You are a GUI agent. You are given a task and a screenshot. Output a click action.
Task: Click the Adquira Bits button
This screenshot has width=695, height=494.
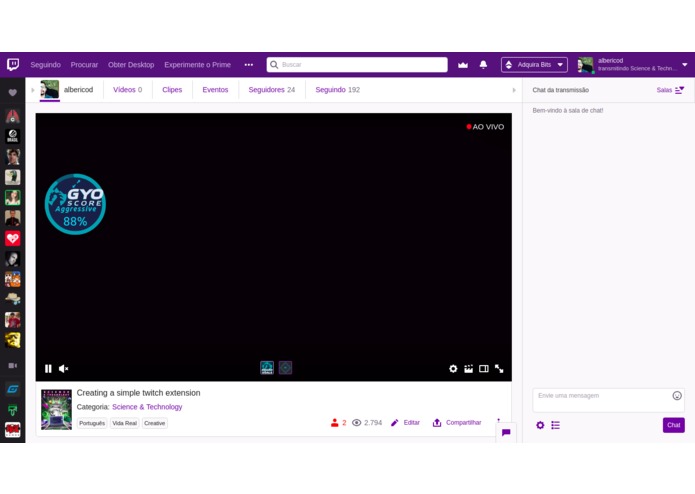[534, 65]
